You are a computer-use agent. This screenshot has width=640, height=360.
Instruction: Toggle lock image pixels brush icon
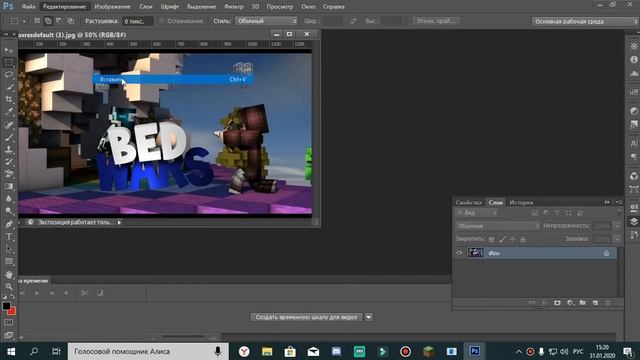pos(502,239)
